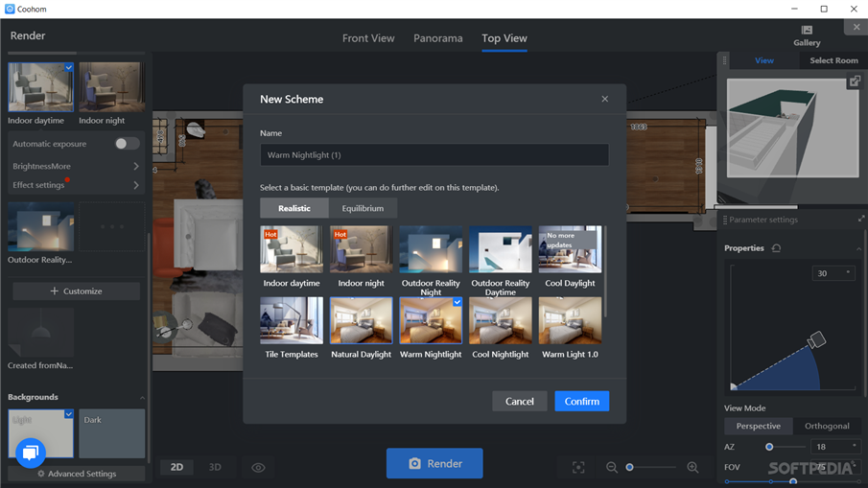Click the Confirm button
Viewport: 868px width, 488px height.
[582, 401]
